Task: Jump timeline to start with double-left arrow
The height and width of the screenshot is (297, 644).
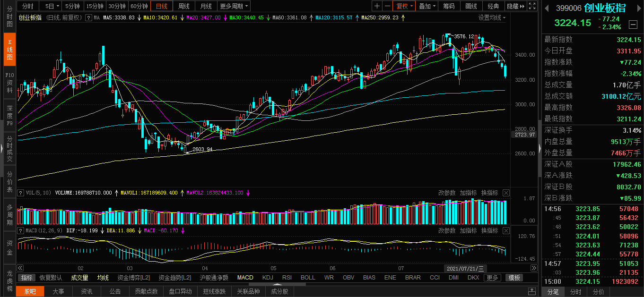Action: point(20,268)
